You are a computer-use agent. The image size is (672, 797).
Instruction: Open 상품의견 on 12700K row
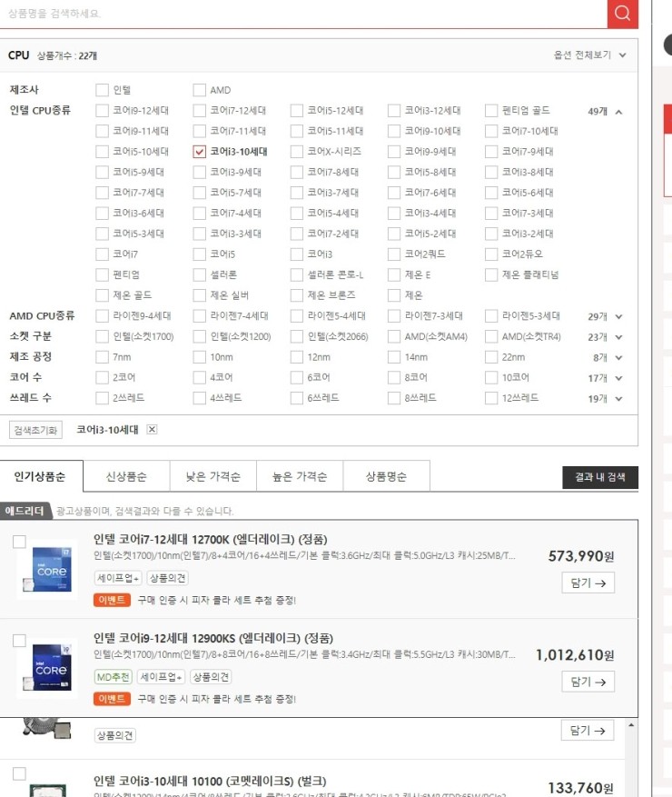(x=168, y=578)
